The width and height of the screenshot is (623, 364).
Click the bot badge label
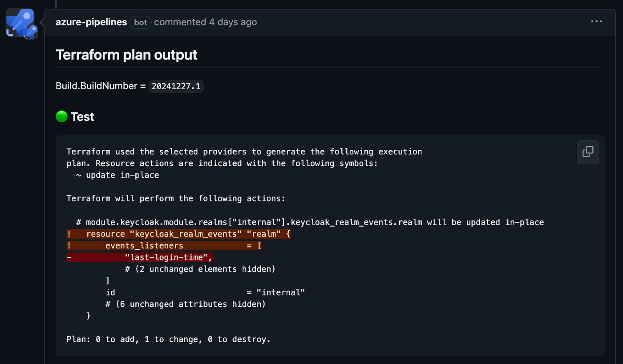141,22
